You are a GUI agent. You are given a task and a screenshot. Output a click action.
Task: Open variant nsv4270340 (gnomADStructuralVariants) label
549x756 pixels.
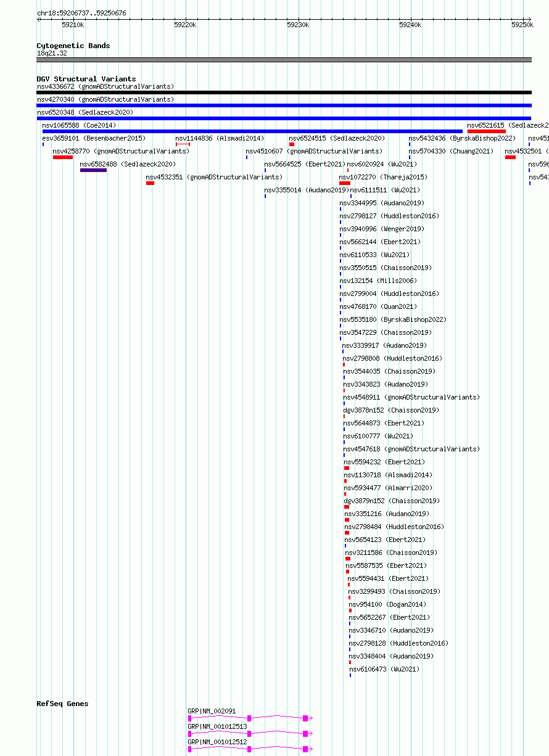pyautogui.click(x=105, y=99)
